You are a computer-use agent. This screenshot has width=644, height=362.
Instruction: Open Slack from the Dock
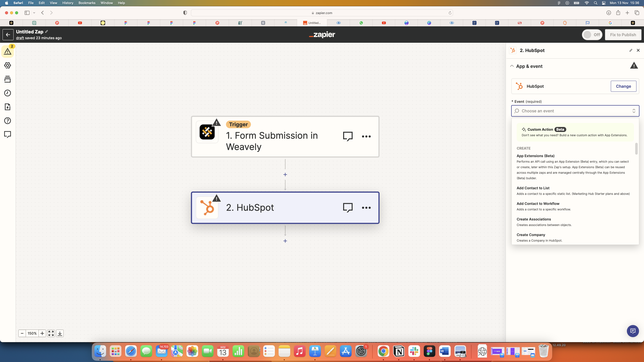(414, 351)
